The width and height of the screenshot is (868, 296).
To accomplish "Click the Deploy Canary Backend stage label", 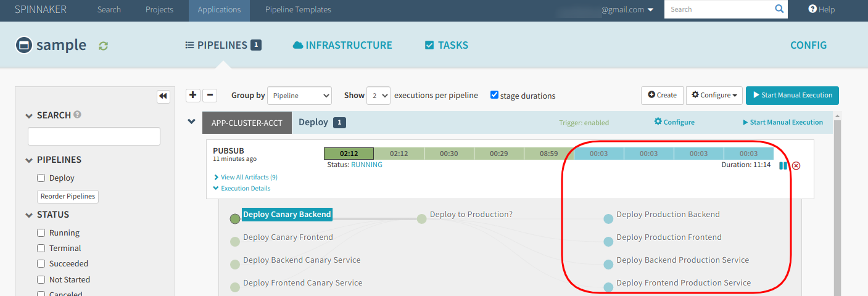I will [287, 215].
